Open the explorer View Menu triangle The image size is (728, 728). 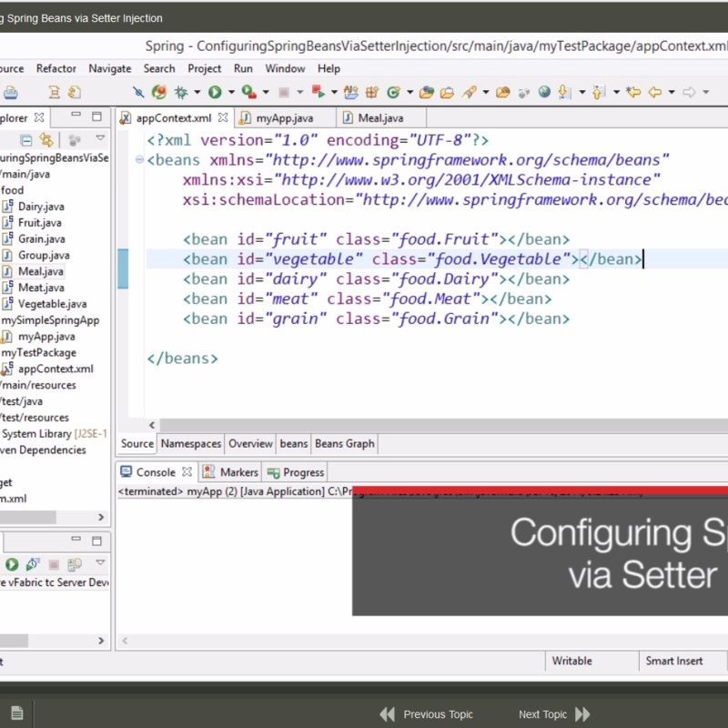100,138
